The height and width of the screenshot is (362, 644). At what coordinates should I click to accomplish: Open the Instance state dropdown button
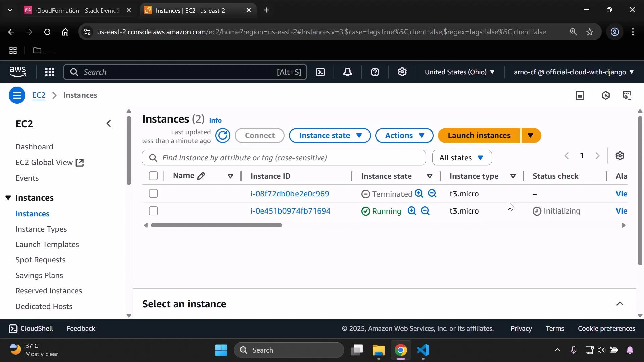coord(330,136)
